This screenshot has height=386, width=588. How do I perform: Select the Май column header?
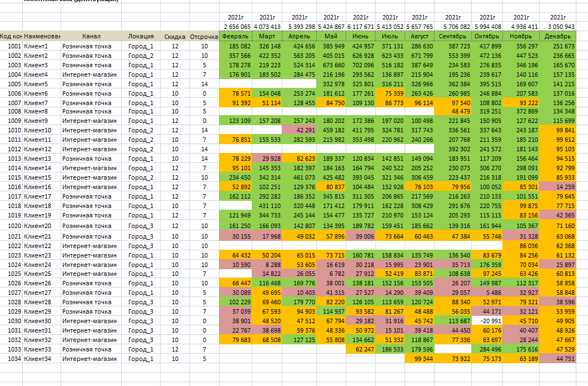[331, 36]
